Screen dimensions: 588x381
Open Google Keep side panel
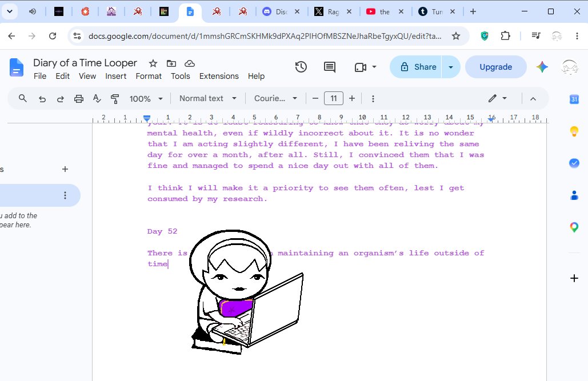[574, 131]
